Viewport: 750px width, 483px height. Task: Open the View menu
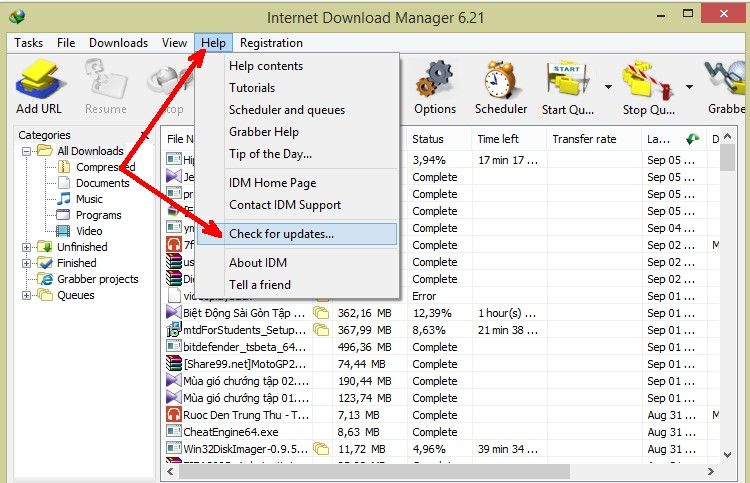(x=174, y=43)
